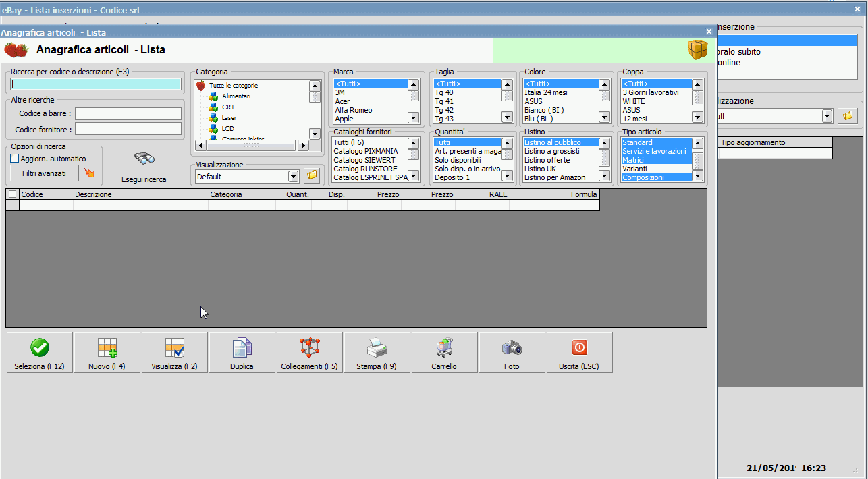Create a new article with Nuovo (F4)

point(107,352)
